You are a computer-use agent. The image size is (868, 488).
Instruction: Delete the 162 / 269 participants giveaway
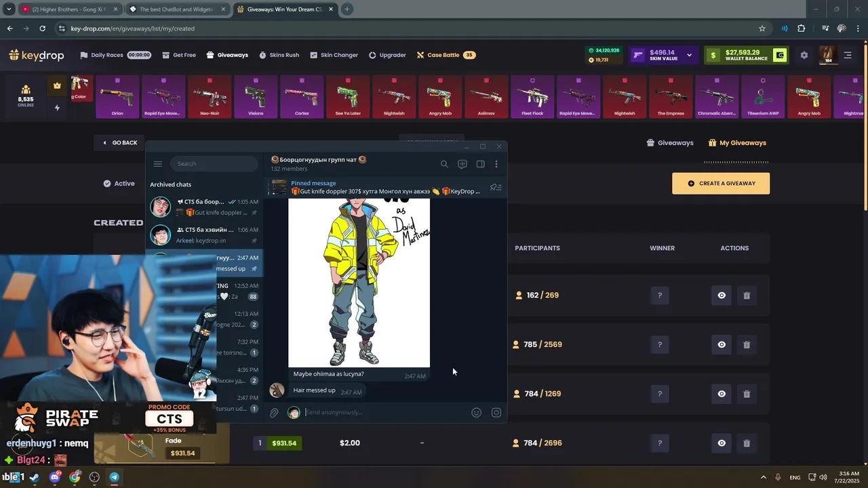(x=747, y=296)
